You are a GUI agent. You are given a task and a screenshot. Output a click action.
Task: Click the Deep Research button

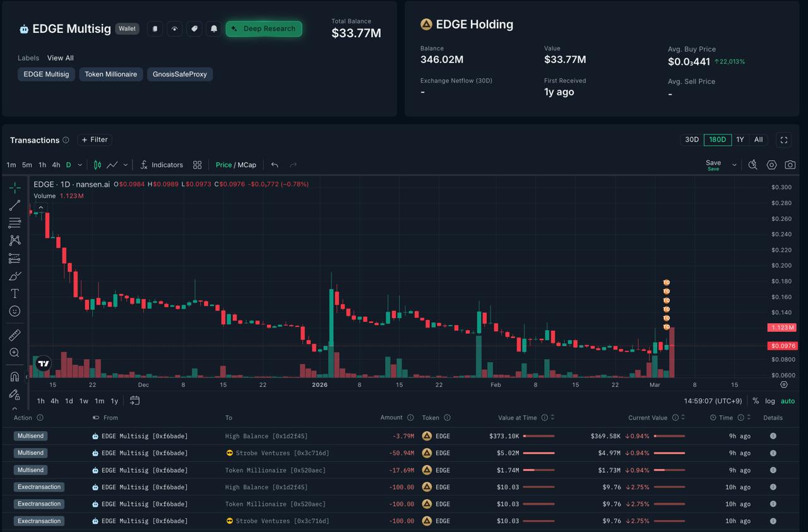coord(264,29)
